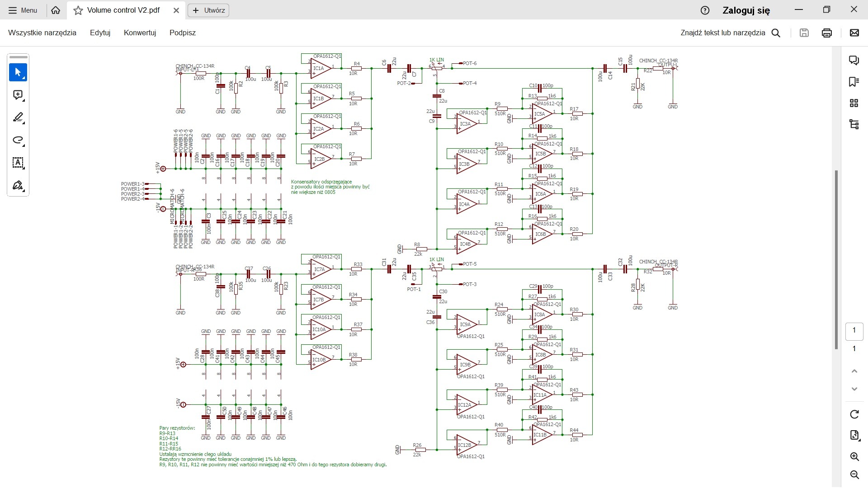The image size is (868, 488).
Task: Click the IC1A op-amp label
Action: [318, 68]
